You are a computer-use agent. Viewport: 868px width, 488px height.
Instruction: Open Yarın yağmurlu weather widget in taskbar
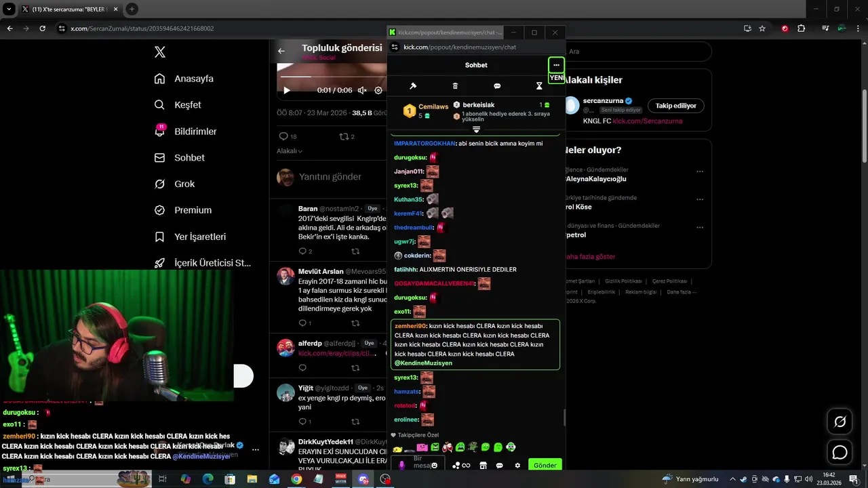[x=689, y=479]
